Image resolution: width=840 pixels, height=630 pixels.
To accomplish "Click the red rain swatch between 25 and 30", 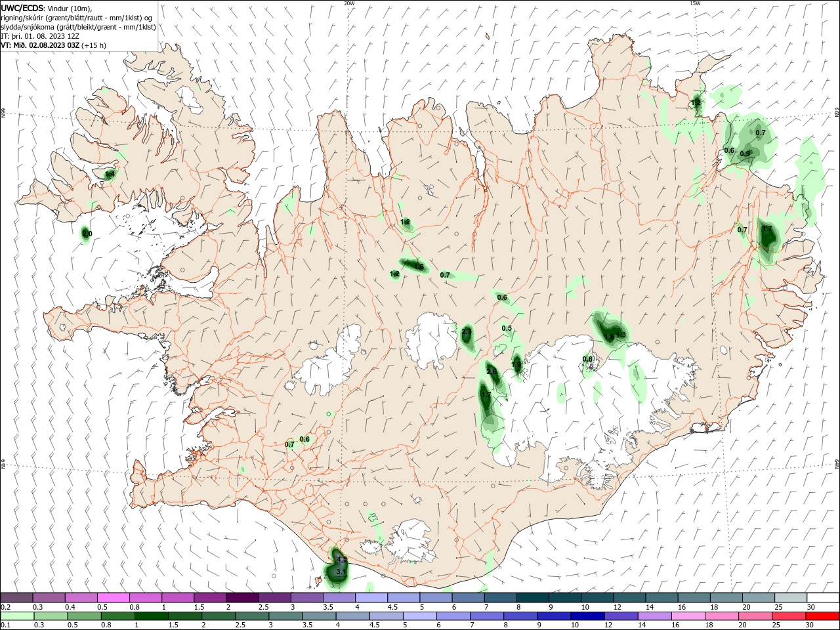I will (789, 616).
